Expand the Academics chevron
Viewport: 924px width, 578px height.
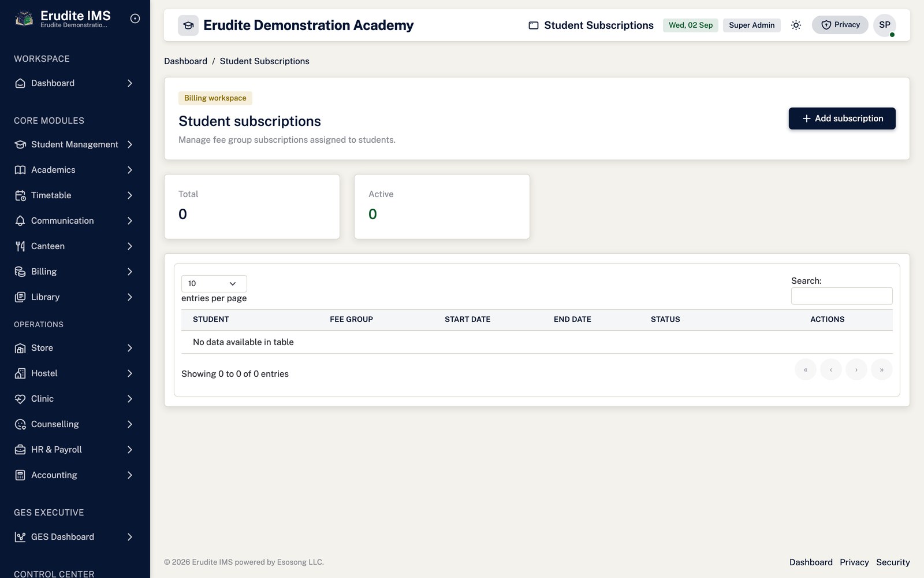tap(130, 170)
